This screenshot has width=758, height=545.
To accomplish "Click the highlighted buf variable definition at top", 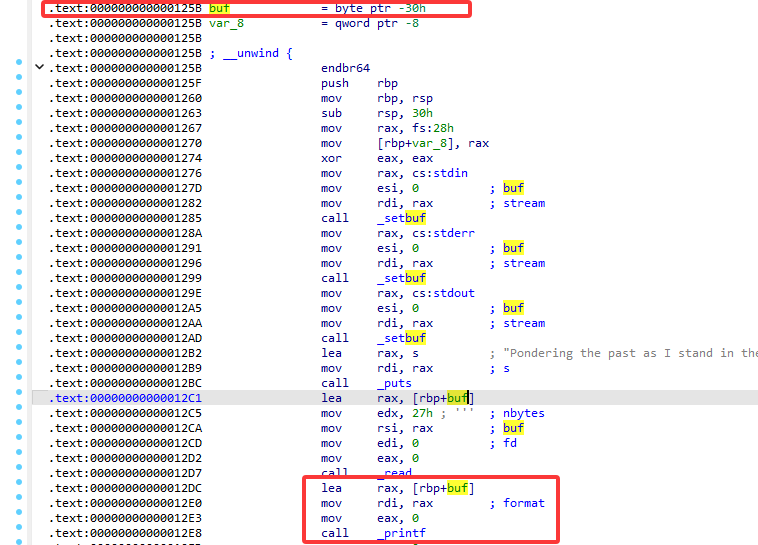I will pos(219,8).
